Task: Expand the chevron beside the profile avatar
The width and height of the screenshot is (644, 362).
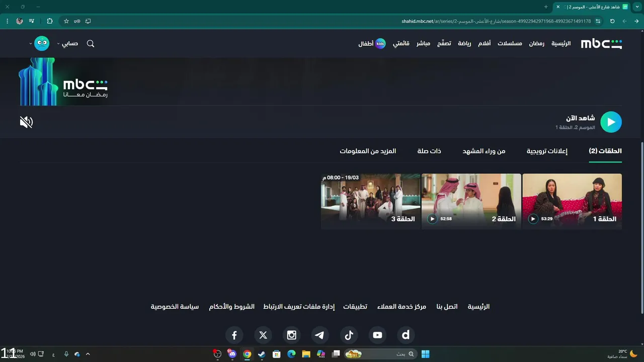Action: point(31,44)
